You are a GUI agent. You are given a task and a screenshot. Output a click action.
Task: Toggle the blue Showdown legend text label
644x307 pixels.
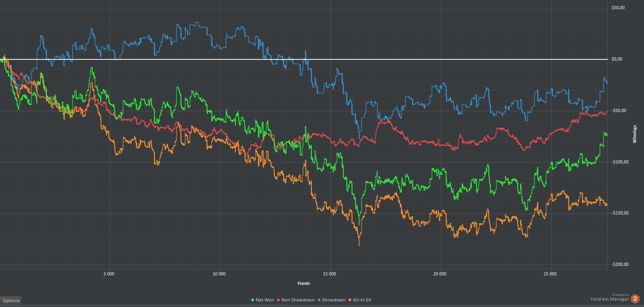pos(334,300)
